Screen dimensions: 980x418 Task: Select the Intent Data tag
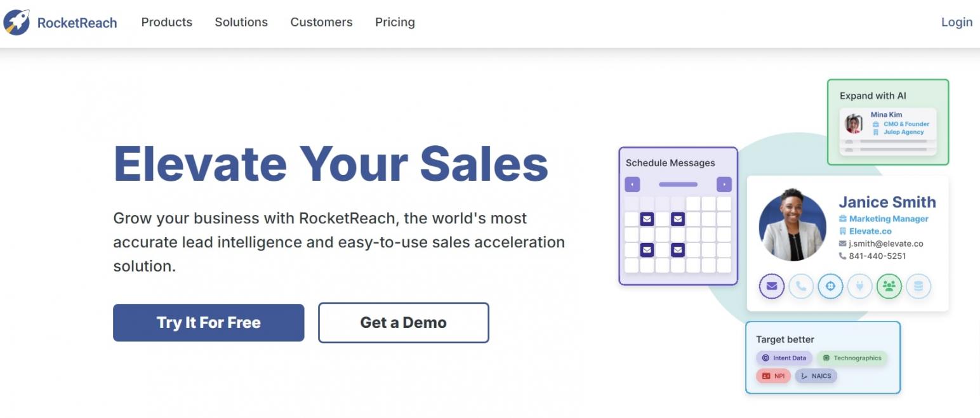point(784,358)
